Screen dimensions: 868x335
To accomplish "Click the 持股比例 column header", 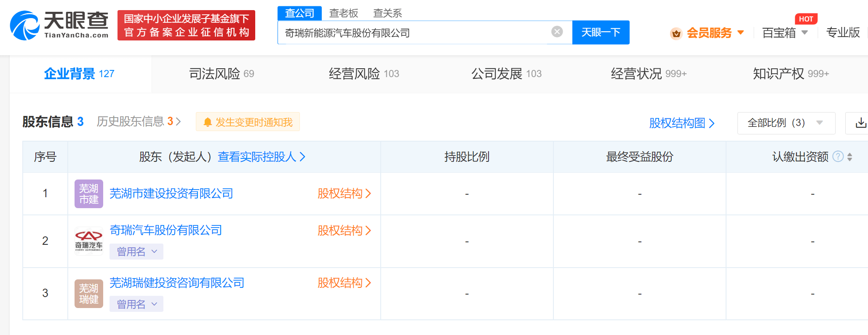I will (x=467, y=157).
